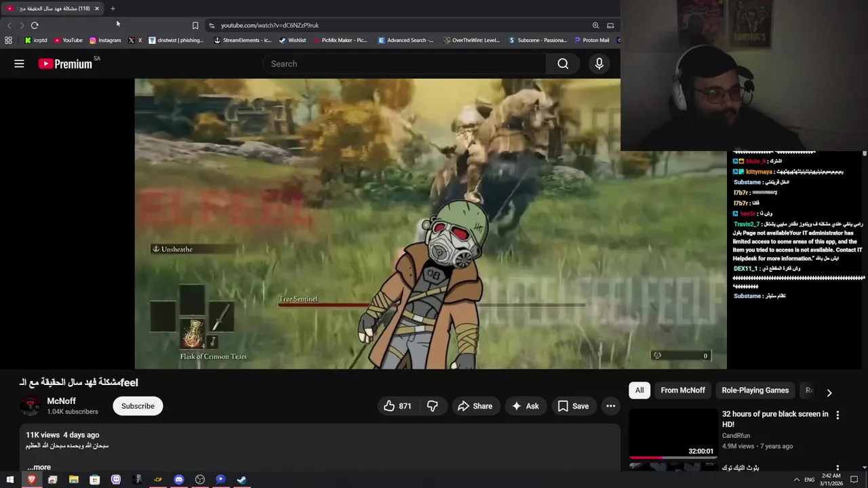Open the Windows notification center icon

click(x=854, y=480)
